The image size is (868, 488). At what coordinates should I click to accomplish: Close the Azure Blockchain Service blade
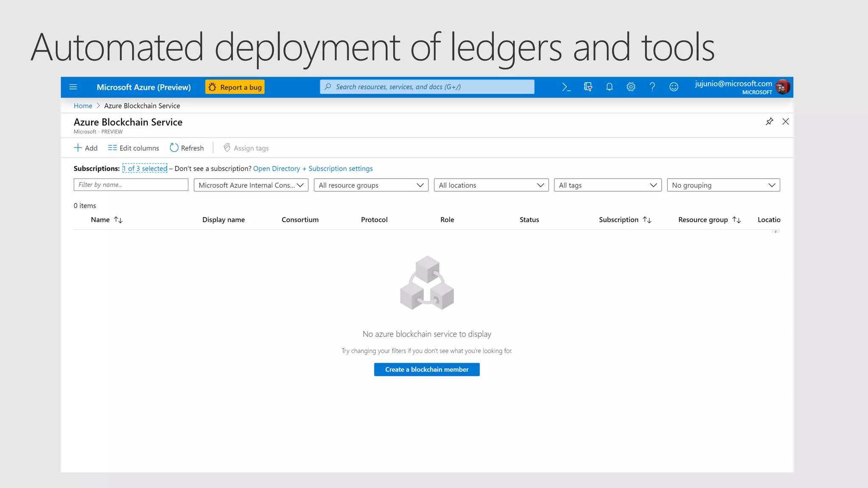[x=785, y=122]
